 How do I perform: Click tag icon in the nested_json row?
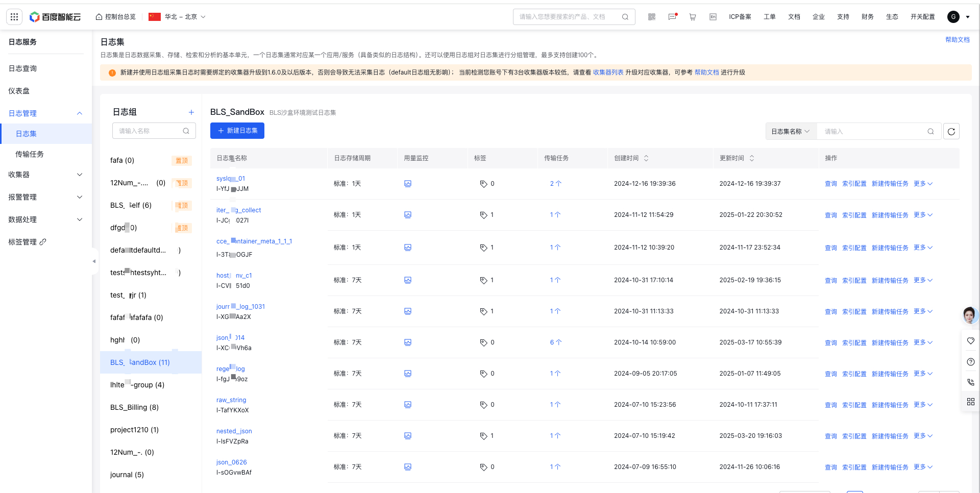[x=483, y=436]
